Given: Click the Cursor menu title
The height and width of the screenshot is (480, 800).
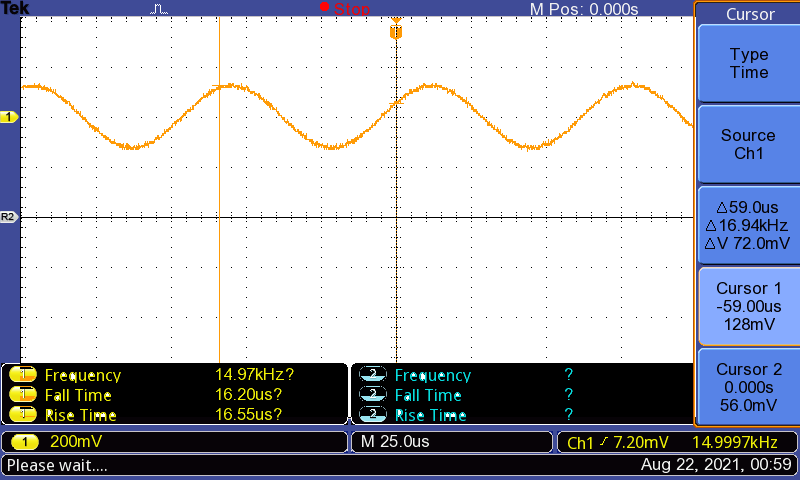Looking at the screenshot, I should click(750, 14).
